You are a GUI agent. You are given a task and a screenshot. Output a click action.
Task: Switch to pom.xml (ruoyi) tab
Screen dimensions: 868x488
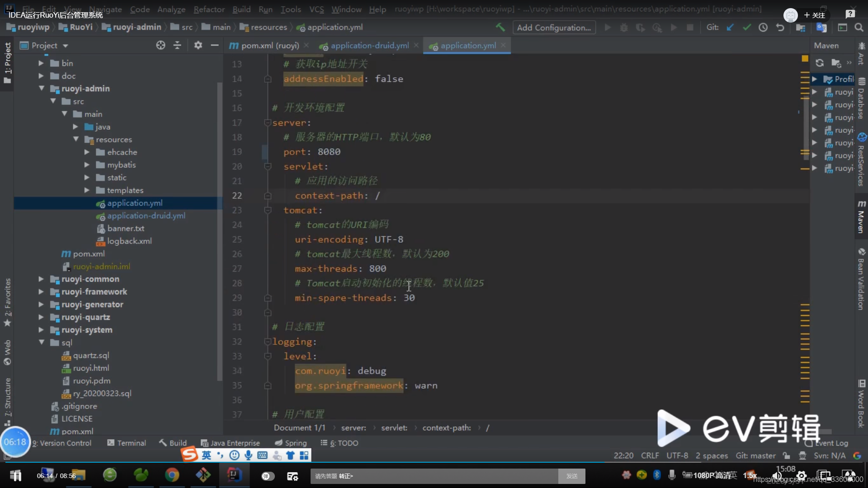(269, 46)
